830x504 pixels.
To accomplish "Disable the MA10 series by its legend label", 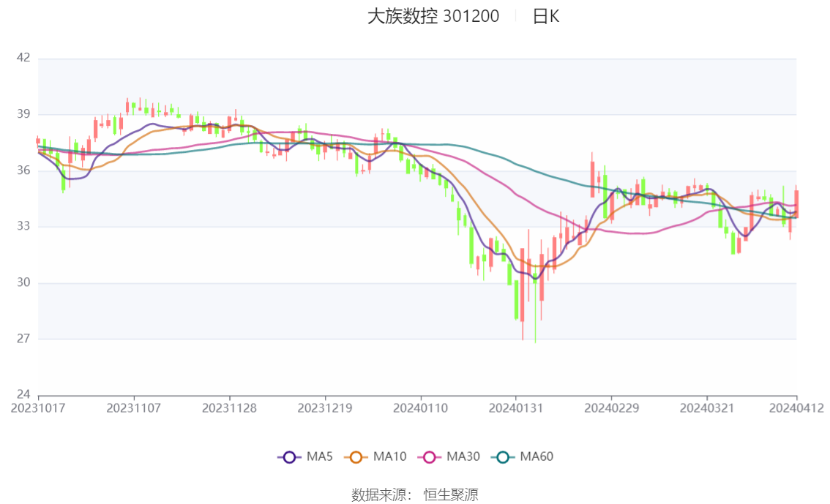I will [389, 457].
